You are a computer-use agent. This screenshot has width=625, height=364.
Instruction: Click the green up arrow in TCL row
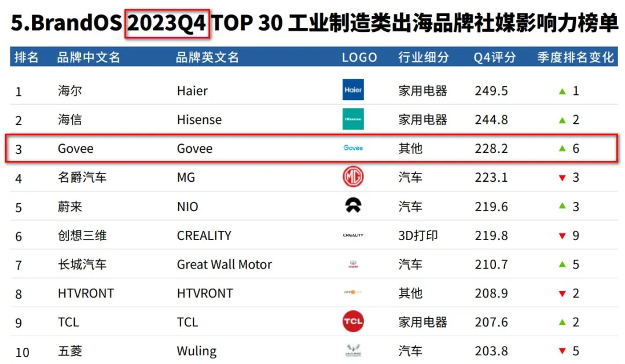tap(562, 322)
